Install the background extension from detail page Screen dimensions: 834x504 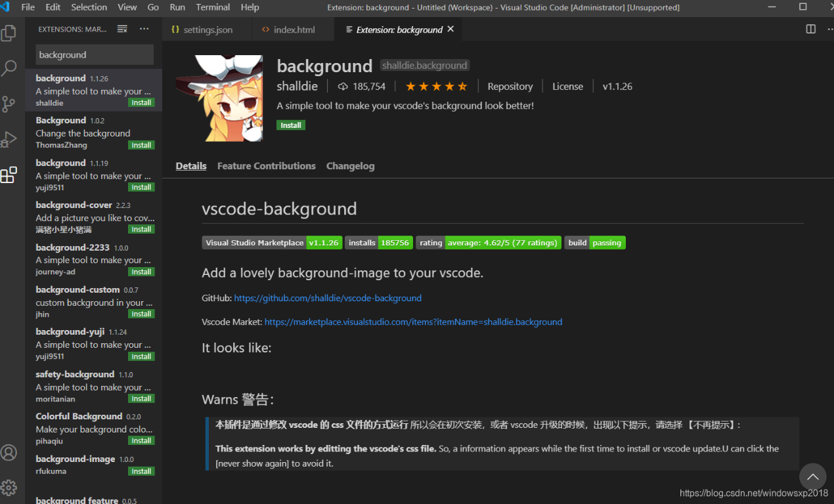coord(291,125)
